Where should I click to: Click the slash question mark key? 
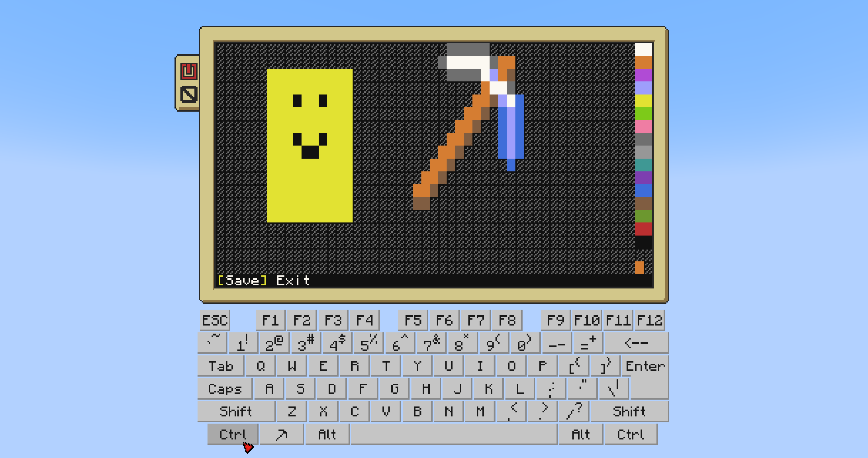click(x=574, y=411)
